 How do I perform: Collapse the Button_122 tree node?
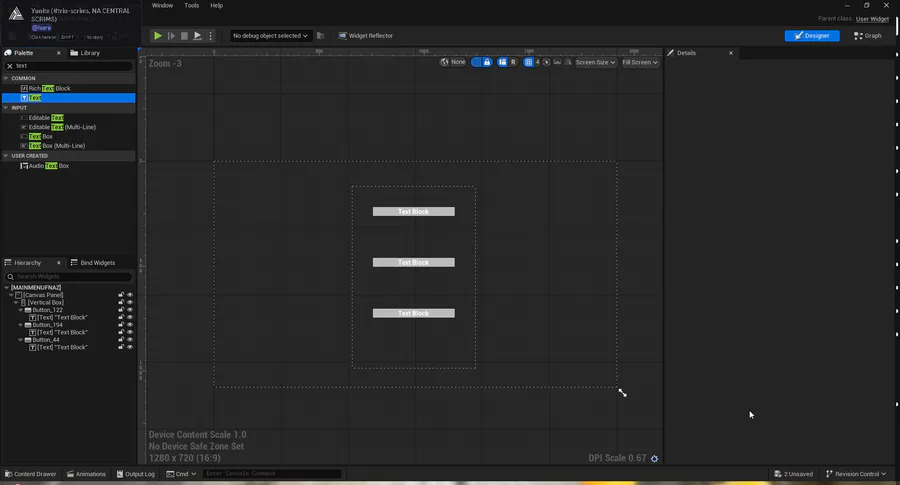[21, 310]
